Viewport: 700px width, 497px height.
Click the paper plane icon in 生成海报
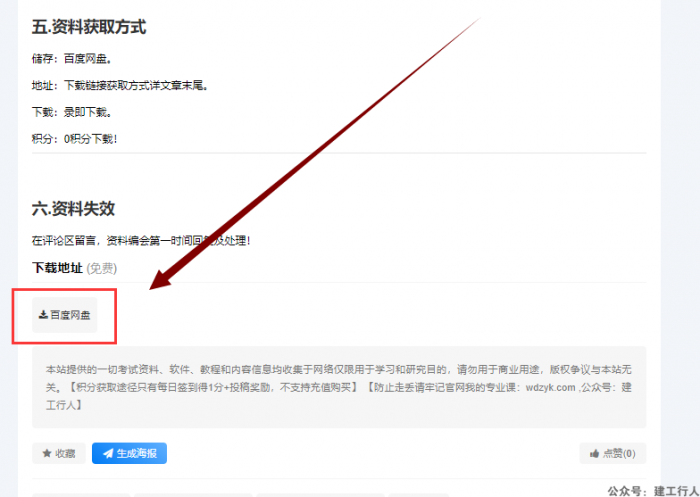(108, 454)
